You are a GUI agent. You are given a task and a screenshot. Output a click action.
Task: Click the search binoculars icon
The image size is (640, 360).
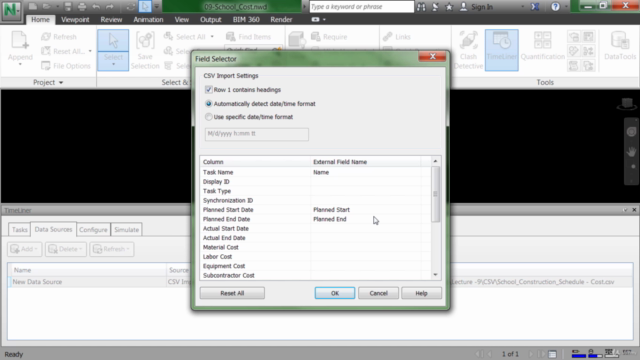[421, 7]
